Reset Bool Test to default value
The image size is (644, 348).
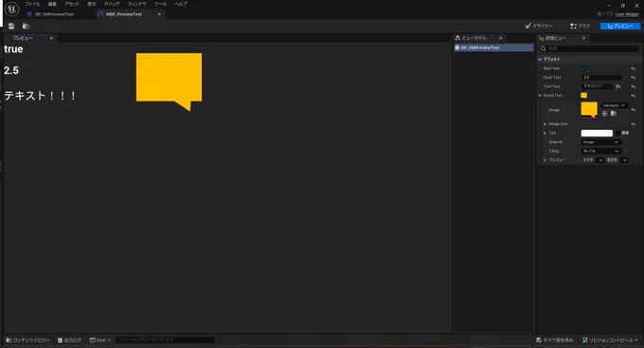coord(633,68)
